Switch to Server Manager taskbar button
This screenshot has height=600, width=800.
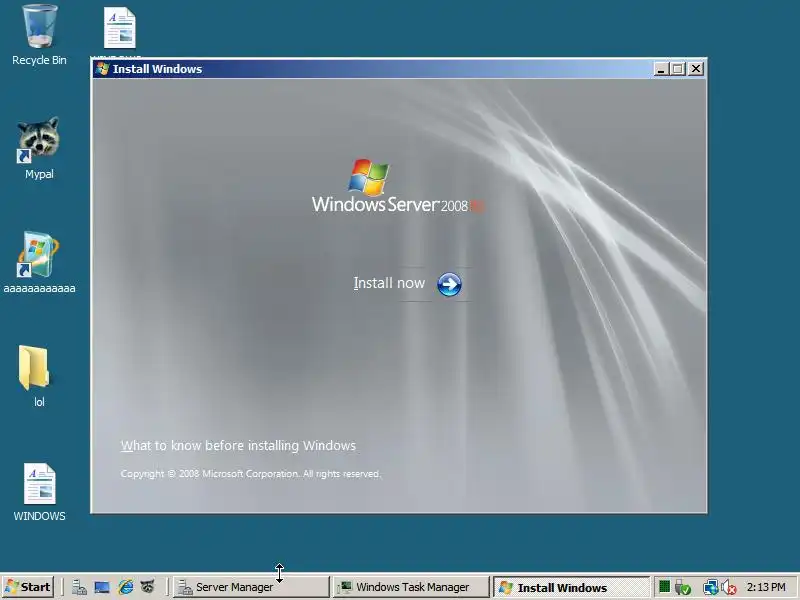point(251,587)
